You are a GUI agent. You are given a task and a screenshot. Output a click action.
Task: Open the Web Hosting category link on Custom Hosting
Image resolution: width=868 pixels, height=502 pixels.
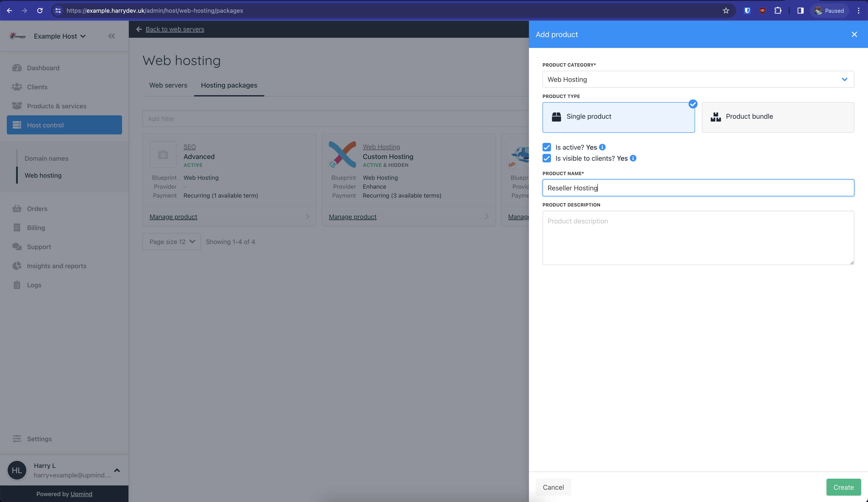click(381, 147)
